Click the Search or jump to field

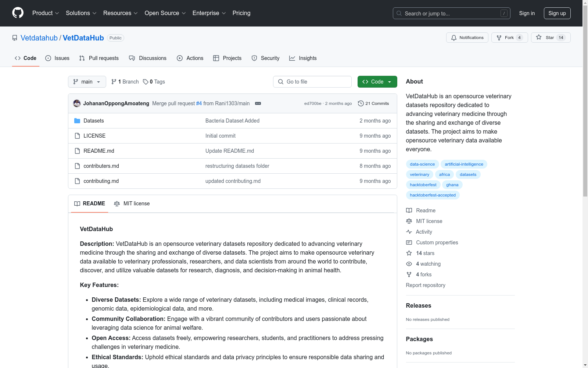point(452,13)
